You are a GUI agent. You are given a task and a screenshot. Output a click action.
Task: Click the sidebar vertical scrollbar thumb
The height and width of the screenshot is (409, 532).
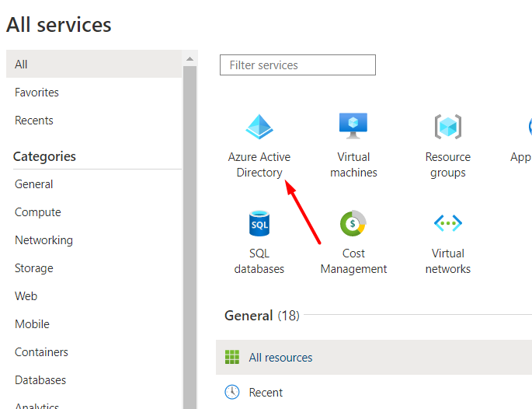click(x=190, y=237)
